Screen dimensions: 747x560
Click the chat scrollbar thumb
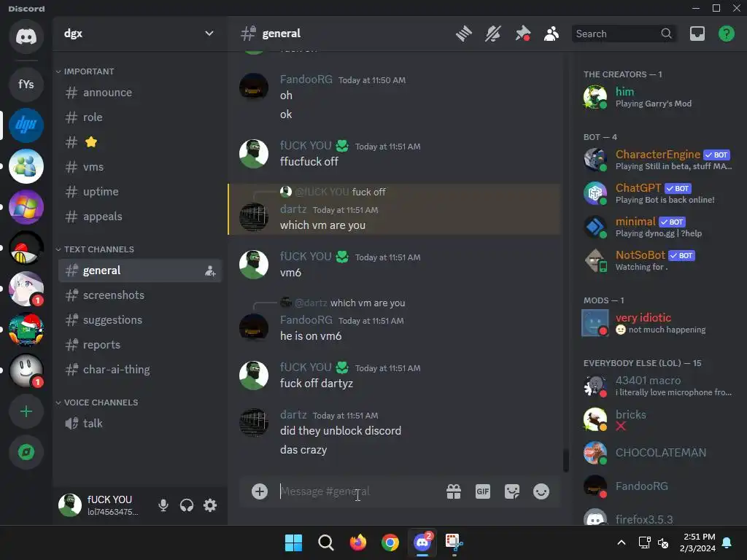tap(566, 461)
